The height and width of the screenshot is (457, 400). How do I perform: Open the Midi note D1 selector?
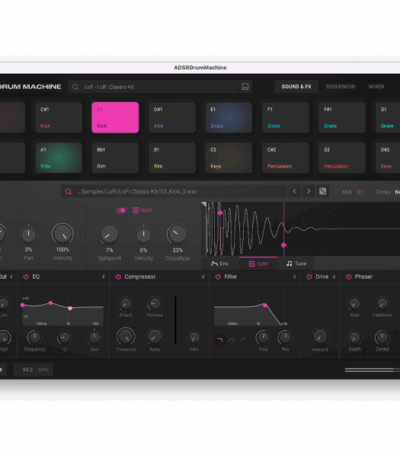coord(360,192)
